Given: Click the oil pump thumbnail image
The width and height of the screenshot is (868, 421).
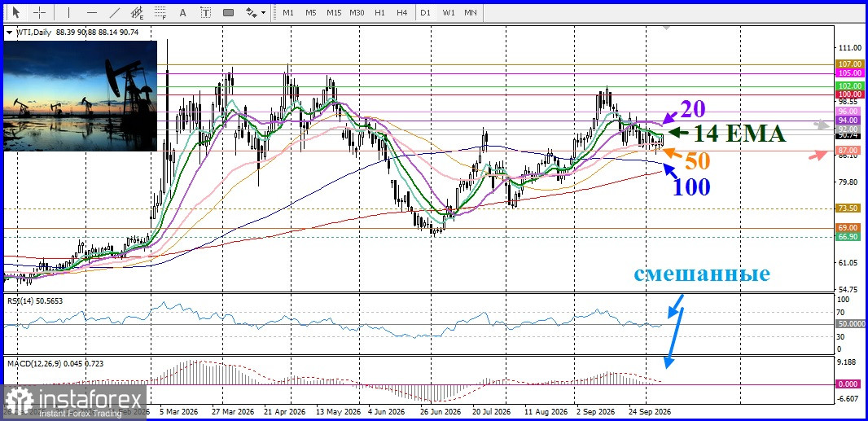Looking at the screenshot, I should (81, 96).
